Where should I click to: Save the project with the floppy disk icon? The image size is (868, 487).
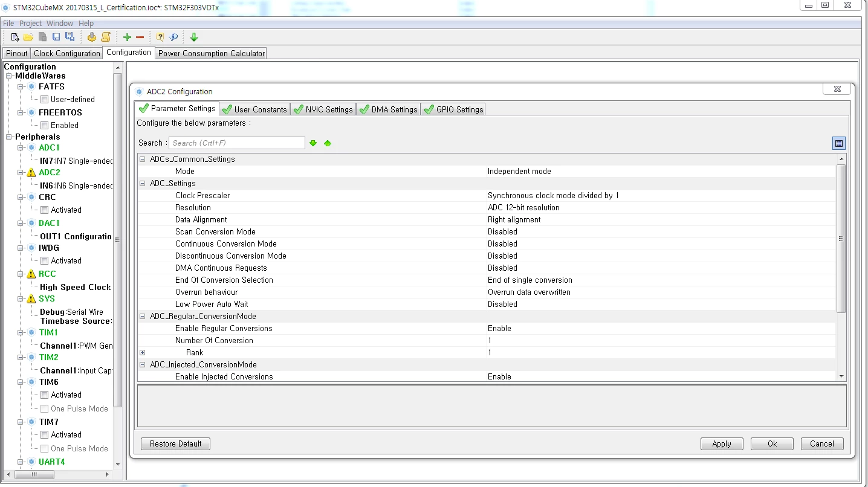coord(56,37)
